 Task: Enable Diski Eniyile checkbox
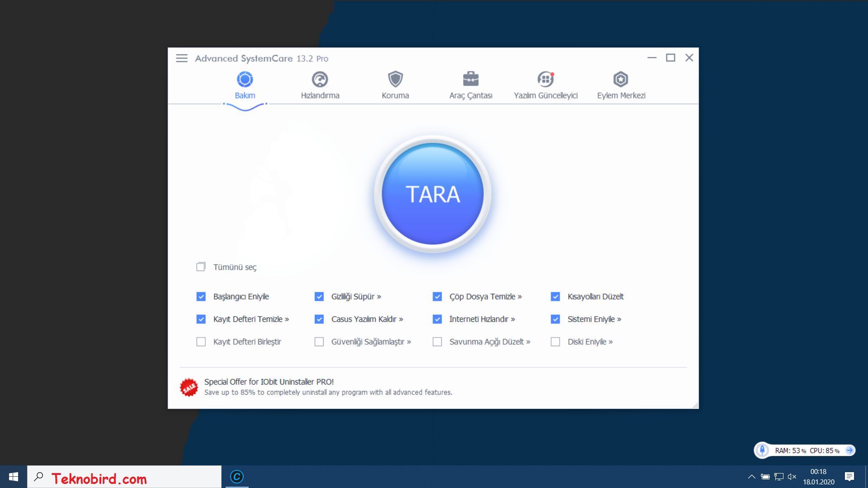556,342
